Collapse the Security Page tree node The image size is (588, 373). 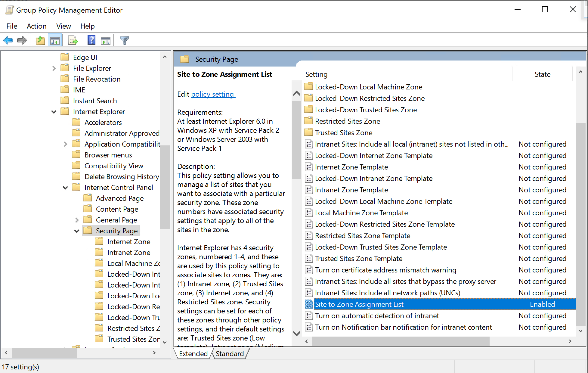[x=77, y=231]
